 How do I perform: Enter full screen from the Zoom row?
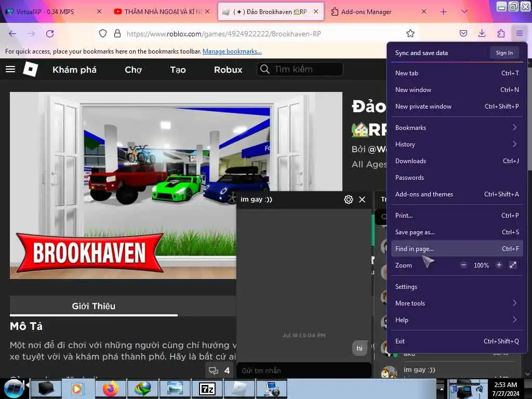click(x=513, y=265)
